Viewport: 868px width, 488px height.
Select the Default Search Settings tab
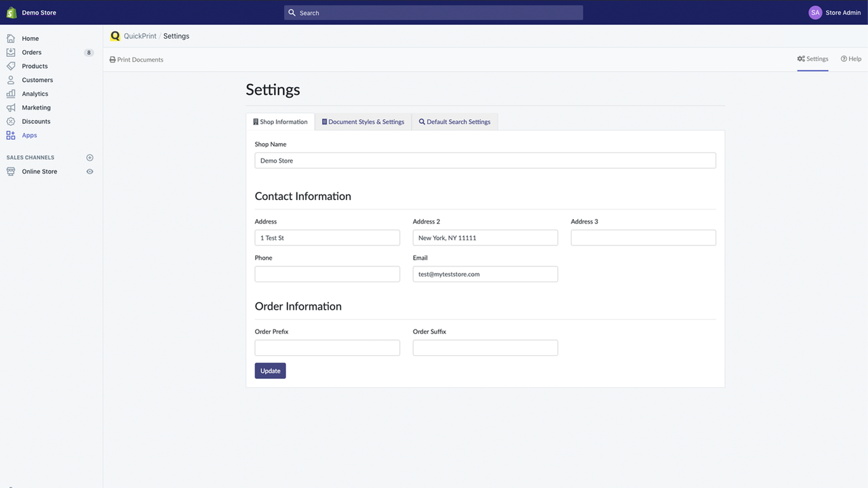tap(454, 121)
